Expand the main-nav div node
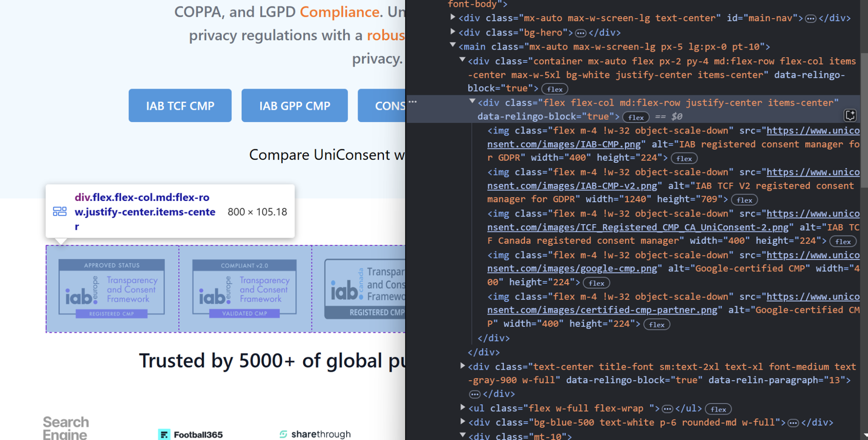This screenshot has height=440, width=868. coord(453,17)
